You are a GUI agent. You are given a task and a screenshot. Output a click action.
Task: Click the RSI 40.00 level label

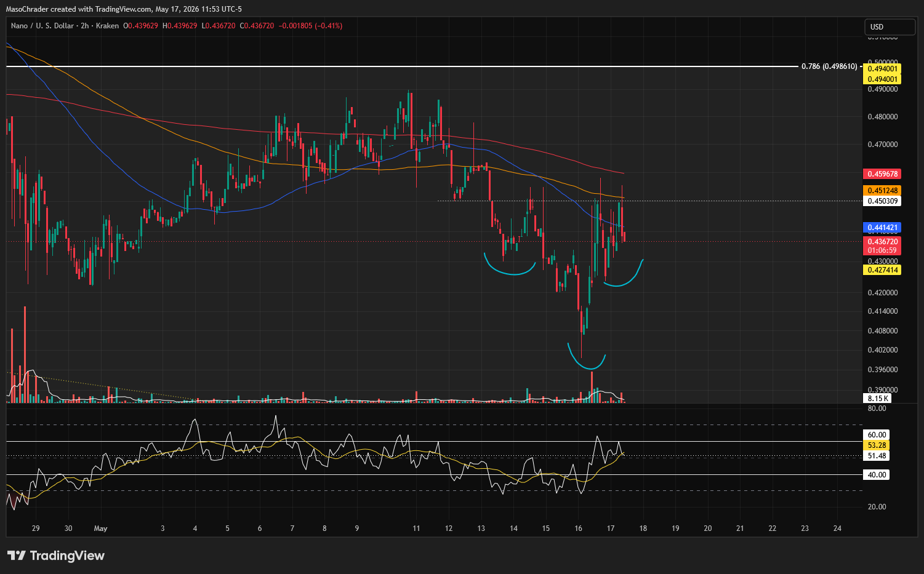click(877, 475)
